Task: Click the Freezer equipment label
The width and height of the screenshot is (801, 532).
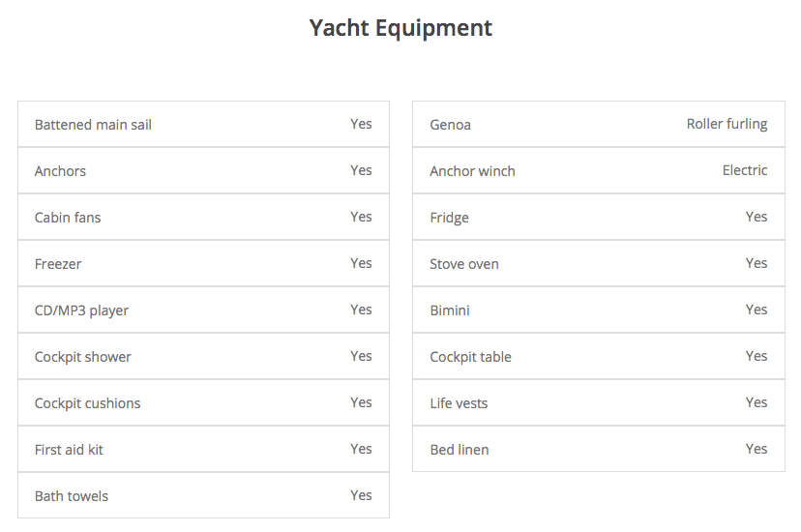Action: pyautogui.click(x=58, y=264)
